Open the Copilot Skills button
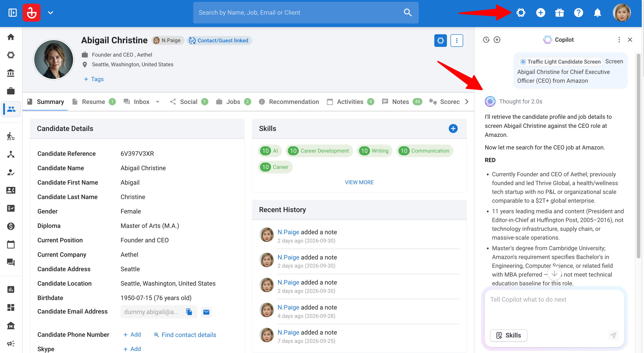The height and width of the screenshot is (353, 644). [509, 335]
